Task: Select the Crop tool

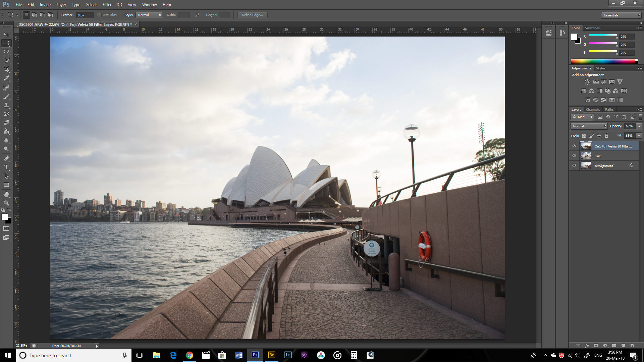Action: (x=6, y=69)
